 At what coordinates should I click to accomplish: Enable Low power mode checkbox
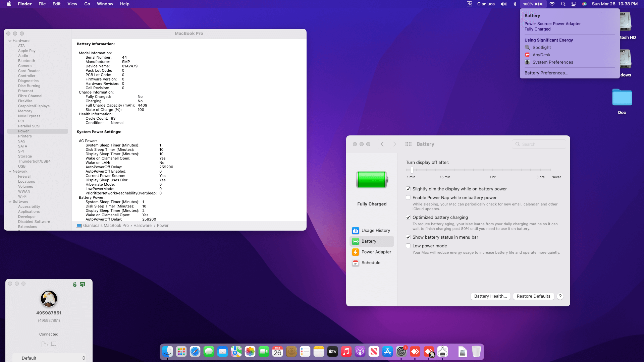coord(408,246)
